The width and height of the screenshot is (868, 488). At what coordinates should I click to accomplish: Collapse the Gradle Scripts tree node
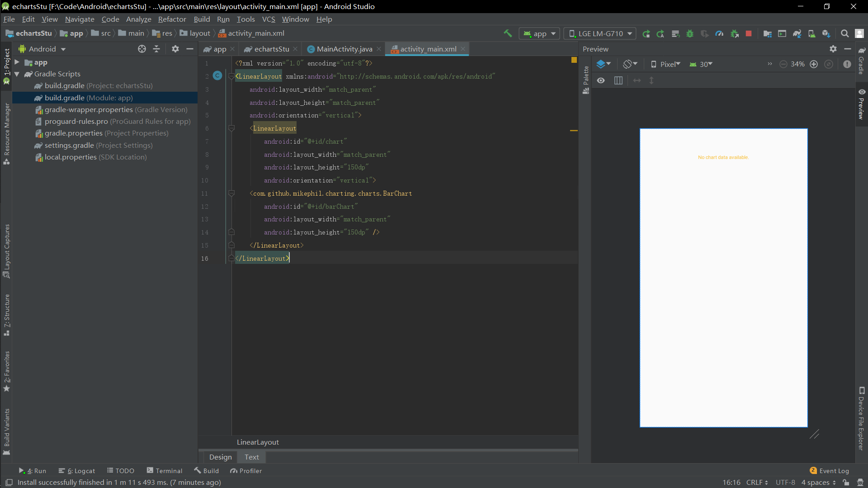[17, 74]
